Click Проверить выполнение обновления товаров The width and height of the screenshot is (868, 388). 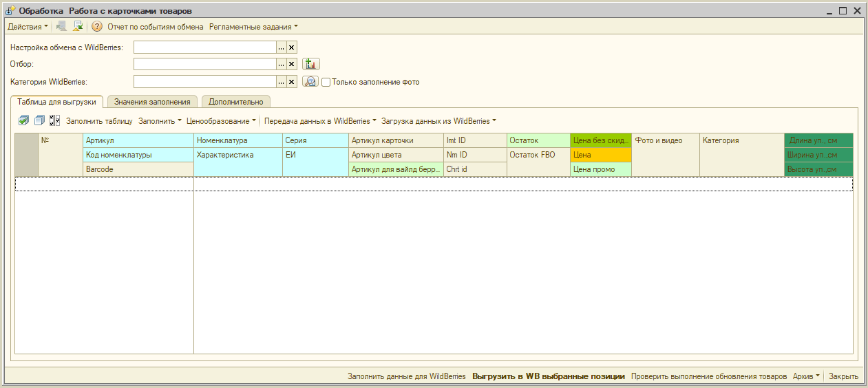coord(709,376)
